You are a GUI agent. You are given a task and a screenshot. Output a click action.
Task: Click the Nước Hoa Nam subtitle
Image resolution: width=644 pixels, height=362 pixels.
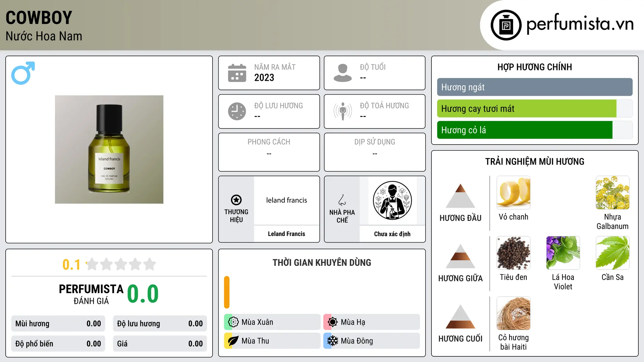tap(44, 36)
